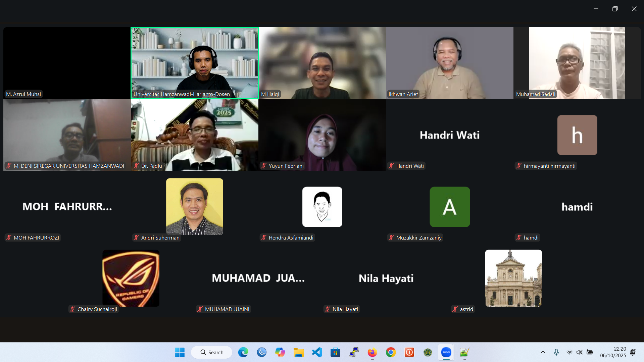Click the taskbar Search box

(x=212, y=352)
